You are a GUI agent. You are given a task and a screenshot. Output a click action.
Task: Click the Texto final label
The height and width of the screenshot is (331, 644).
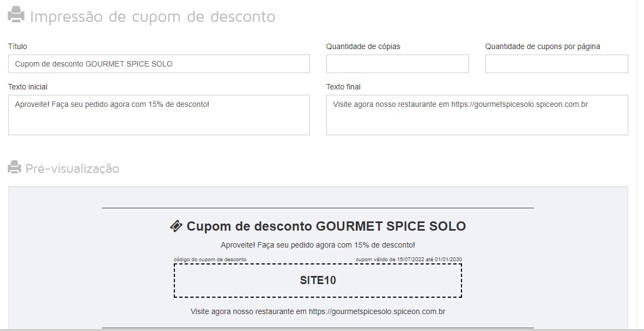pos(343,87)
